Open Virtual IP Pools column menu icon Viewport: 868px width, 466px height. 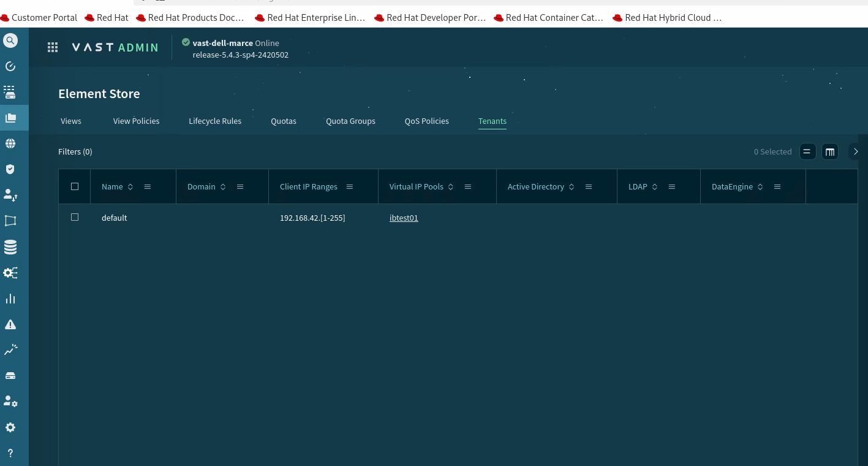[x=468, y=186]
